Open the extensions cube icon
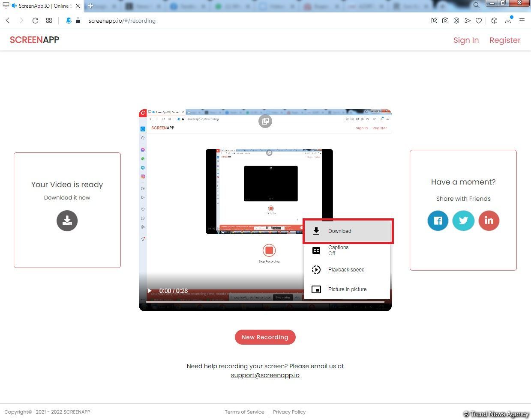The height and width of the screenshot is (420, 531). pyautogui.click(x=494, y=21)
